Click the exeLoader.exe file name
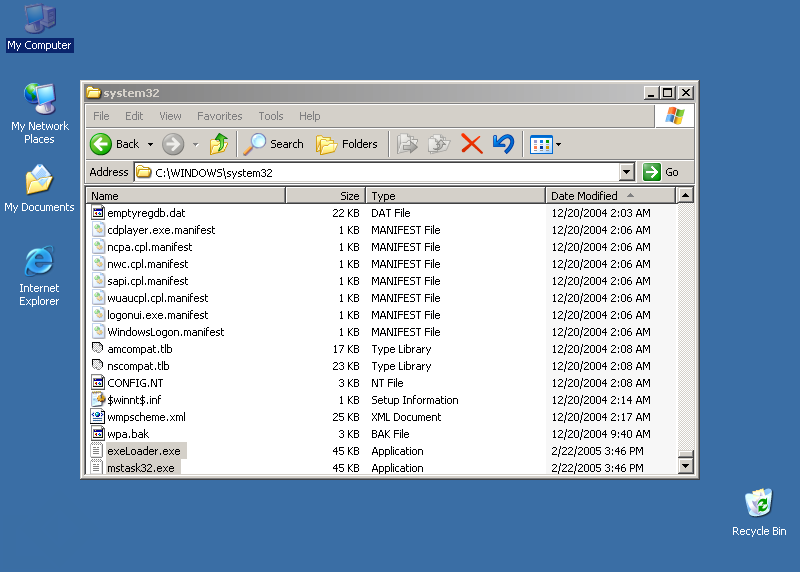Screen dimensions: 800x572 (144, 451)
